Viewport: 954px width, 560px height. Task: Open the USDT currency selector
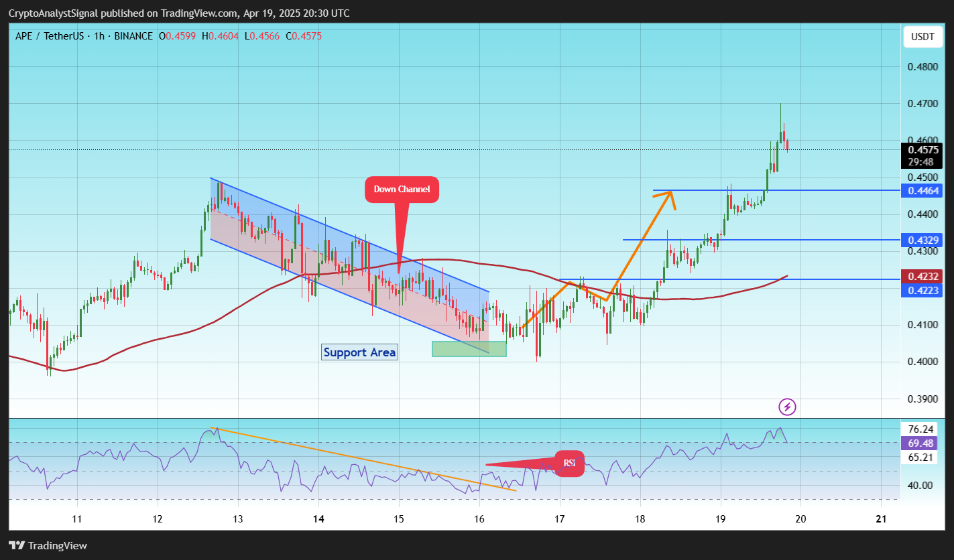pos(922,37)
